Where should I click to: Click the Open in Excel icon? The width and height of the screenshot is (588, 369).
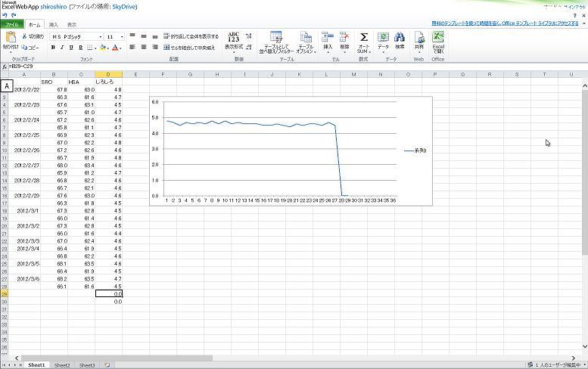[437, 38]
